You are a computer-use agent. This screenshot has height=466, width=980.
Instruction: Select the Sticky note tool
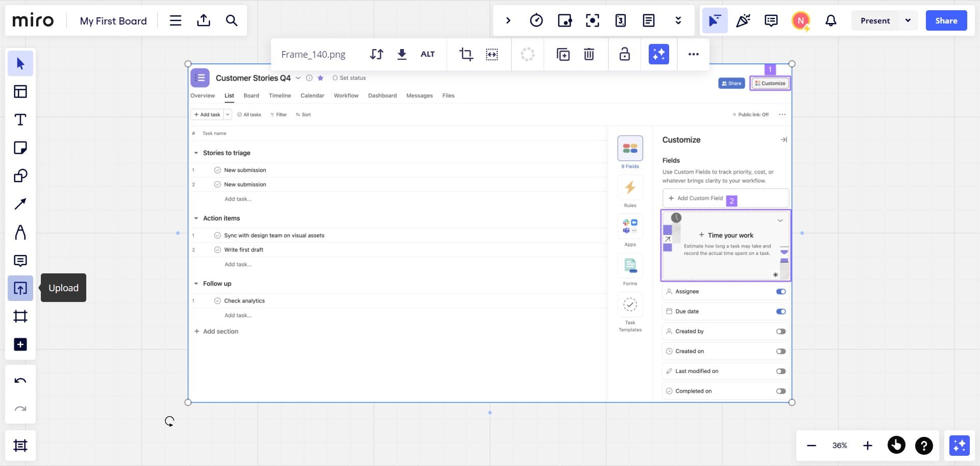[20, 148]
